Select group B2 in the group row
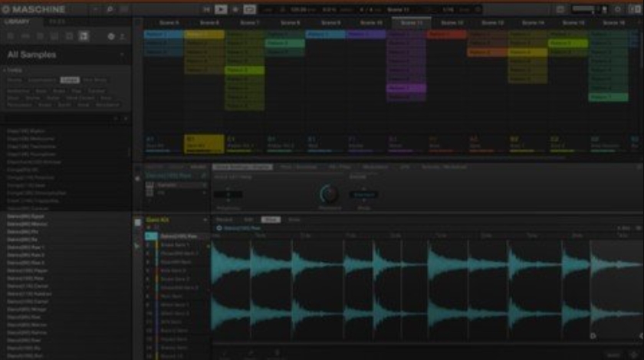 (527, 144)
